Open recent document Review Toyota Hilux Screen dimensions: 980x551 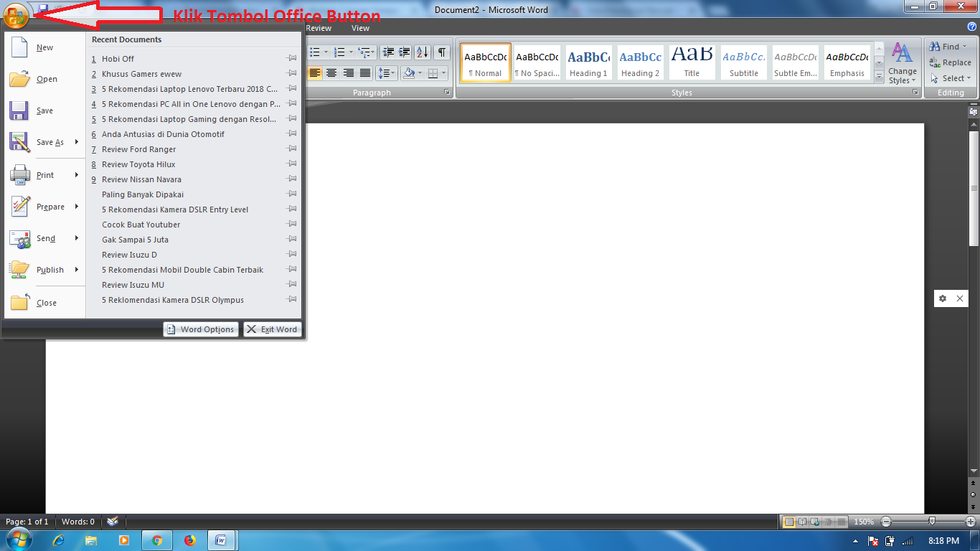coord(194,164)
